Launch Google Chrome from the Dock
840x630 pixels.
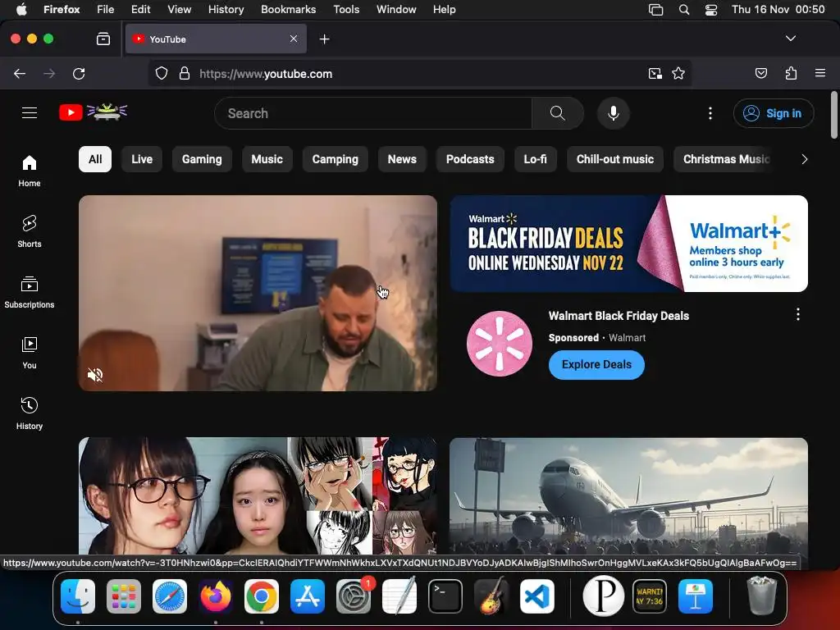pos(262,596)
